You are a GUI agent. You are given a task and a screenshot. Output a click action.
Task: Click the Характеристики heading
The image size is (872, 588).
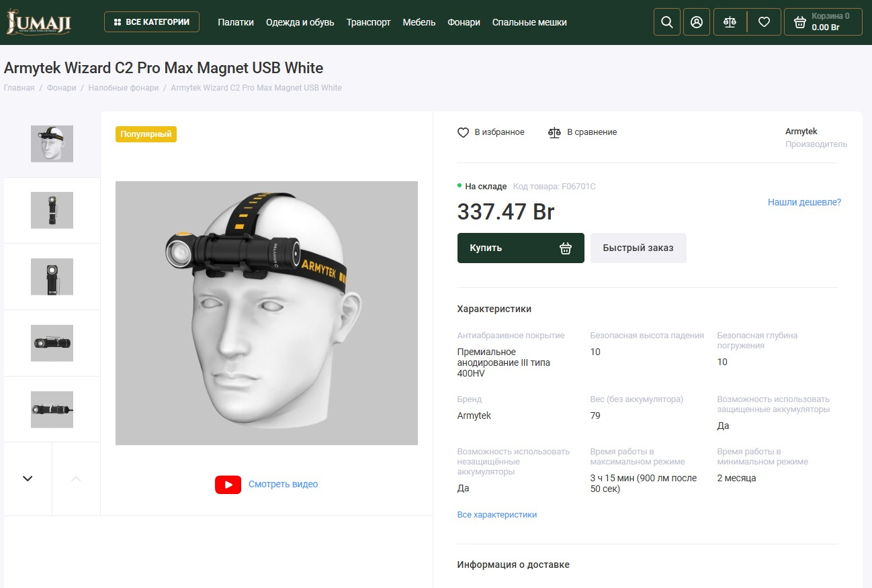pyautogui.click(x=494, y=309)
